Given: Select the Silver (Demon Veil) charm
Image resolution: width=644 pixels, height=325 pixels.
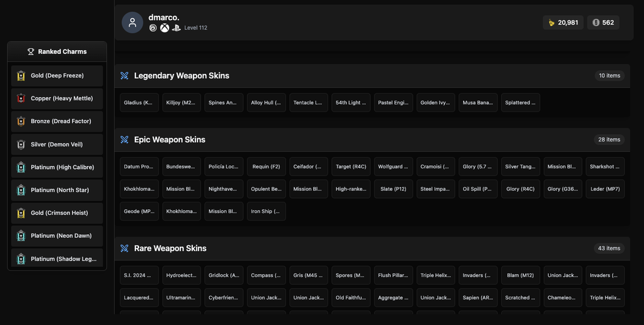Looking at the screenshot, I should (57, 145).
